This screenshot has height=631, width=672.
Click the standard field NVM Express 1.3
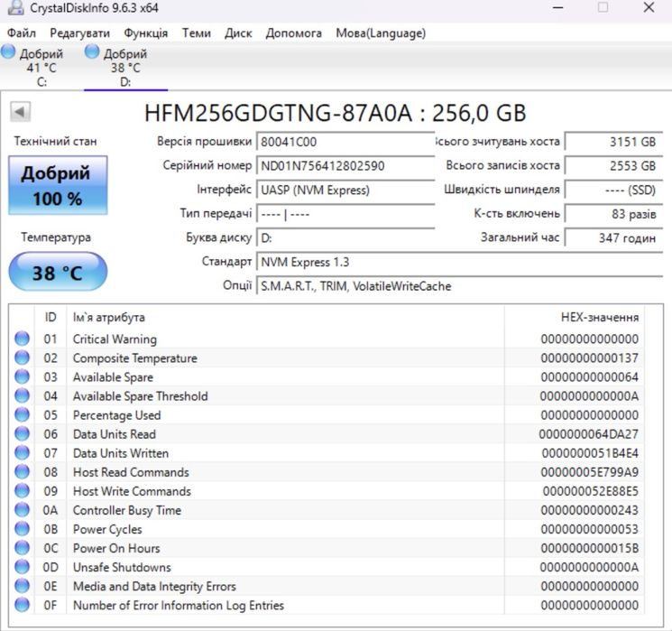pyautogui.click(x=459, y=262)
